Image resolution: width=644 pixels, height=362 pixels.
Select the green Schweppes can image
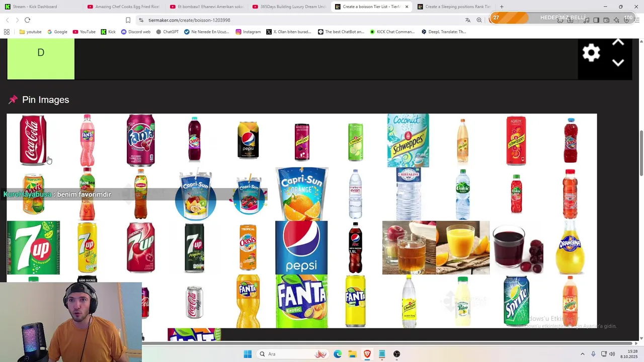pyautogui.click(x=355, y=142)
